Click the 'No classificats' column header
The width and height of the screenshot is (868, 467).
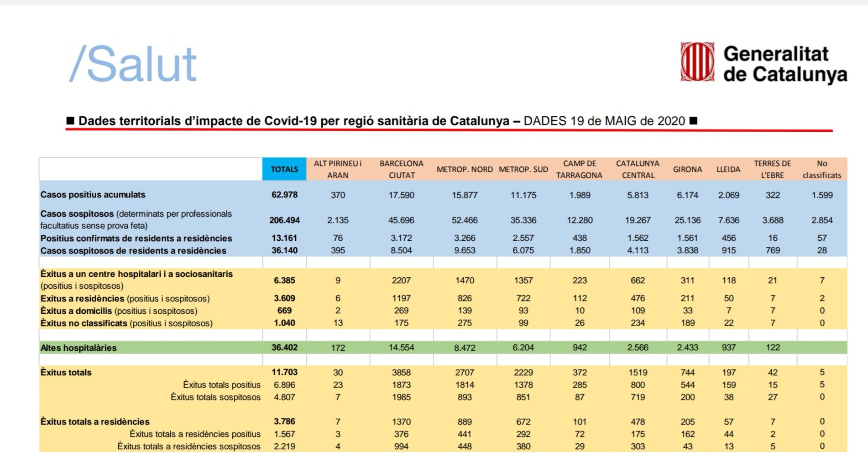click(821, 169)
